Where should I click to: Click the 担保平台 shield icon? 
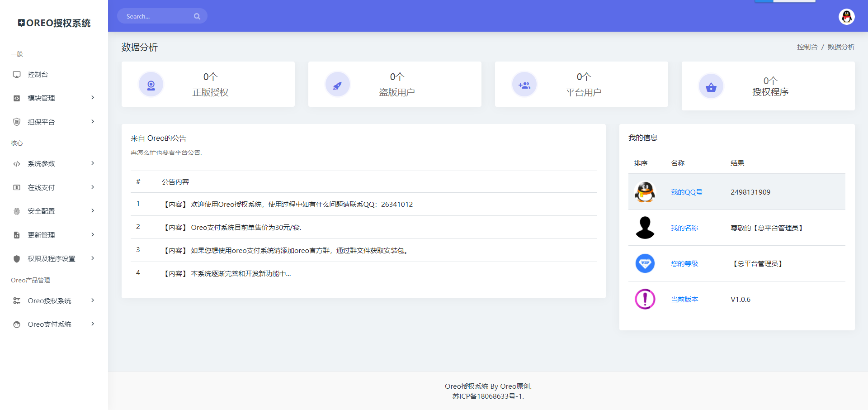point(17,122)
